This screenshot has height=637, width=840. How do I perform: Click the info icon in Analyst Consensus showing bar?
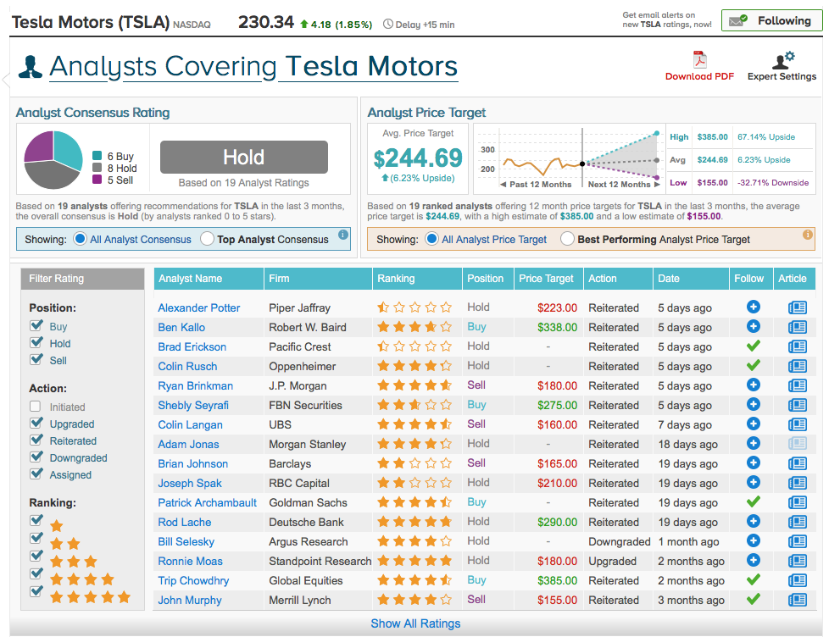click(x=343, y=235)
